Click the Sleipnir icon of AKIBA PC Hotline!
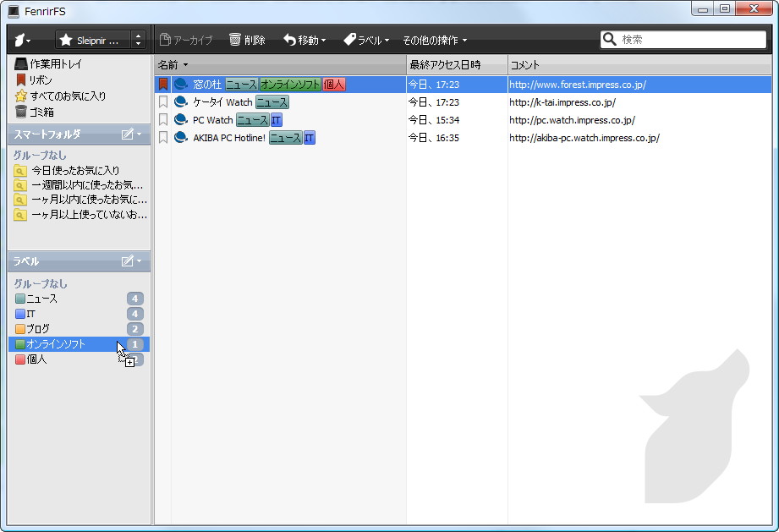This screenshot has width=779, height=532. click(181, 137)
